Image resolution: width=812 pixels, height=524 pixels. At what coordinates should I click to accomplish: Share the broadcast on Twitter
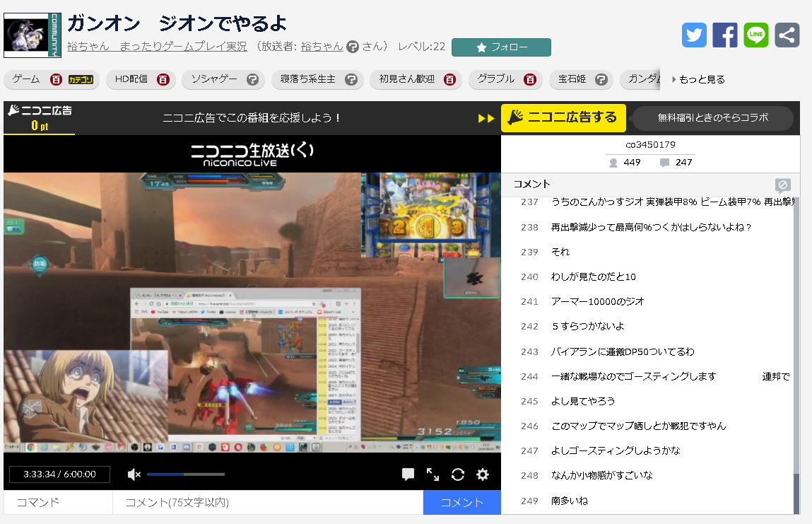tap(694, 35)
